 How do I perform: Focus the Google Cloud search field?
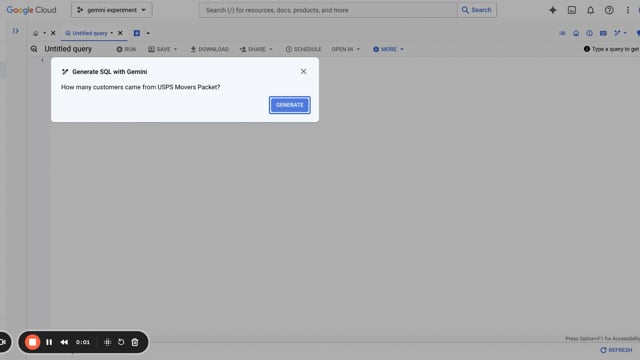click(328, 10)
